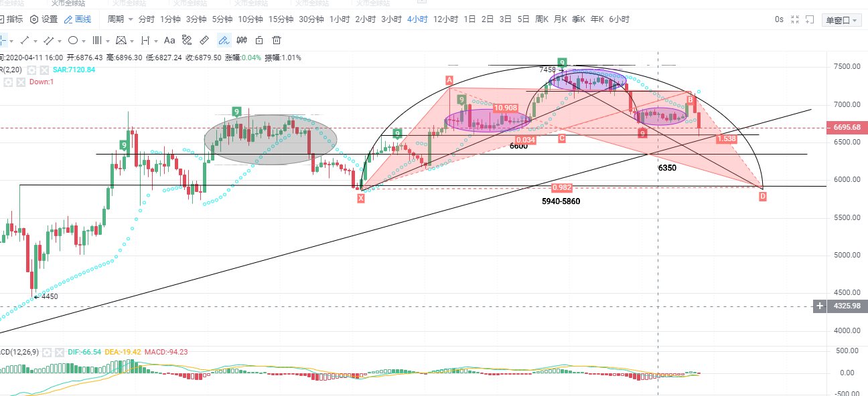This screenshot has height=396, width=868.
Task: Expand the vertical lines tool dropdown arrow
Action: [107, 41]
